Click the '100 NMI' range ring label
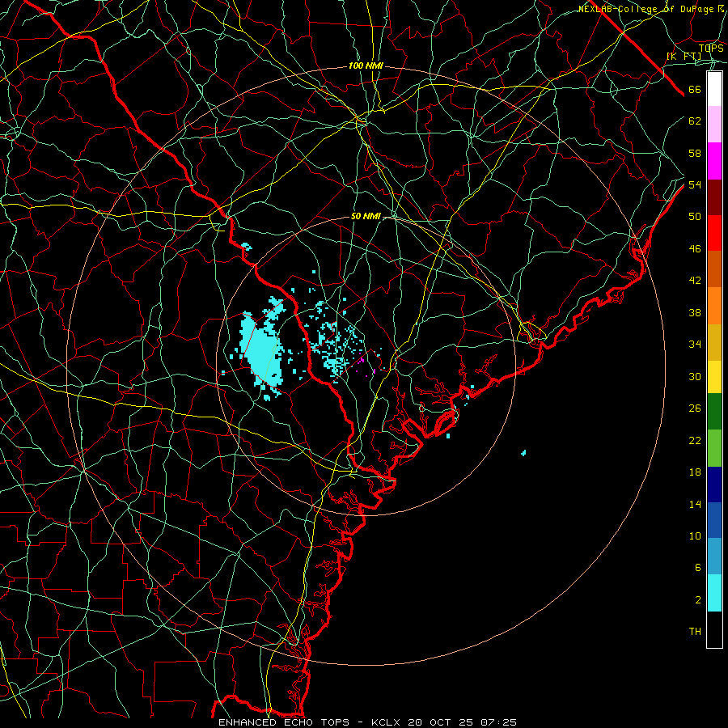The image size is (728, 728). tap(366, 66)
